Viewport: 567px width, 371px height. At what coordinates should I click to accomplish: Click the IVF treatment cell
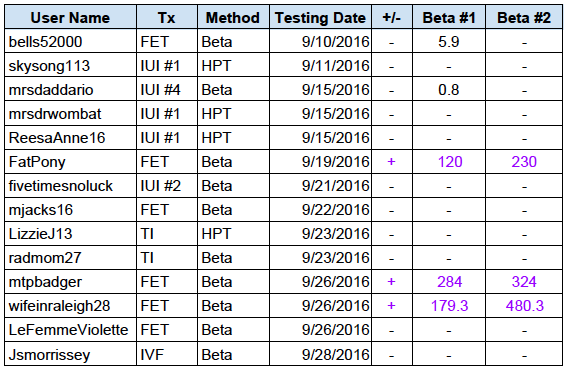coord(167,354)
